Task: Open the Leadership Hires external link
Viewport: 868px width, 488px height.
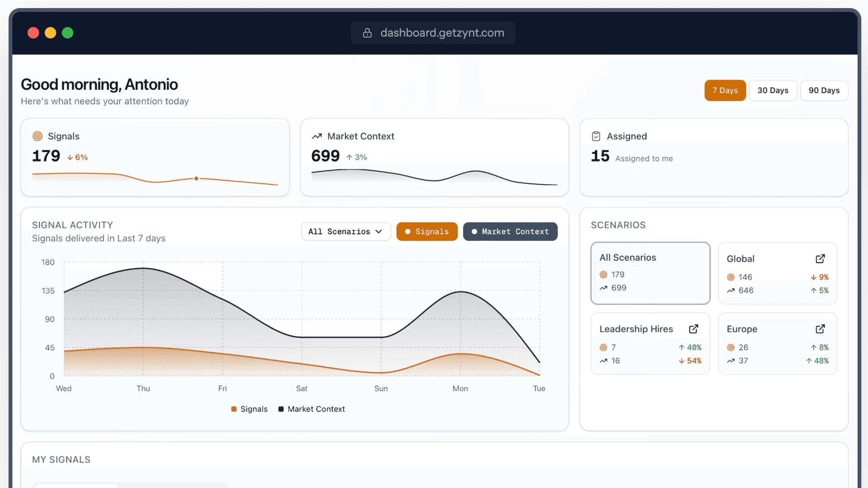Action: 693,329
